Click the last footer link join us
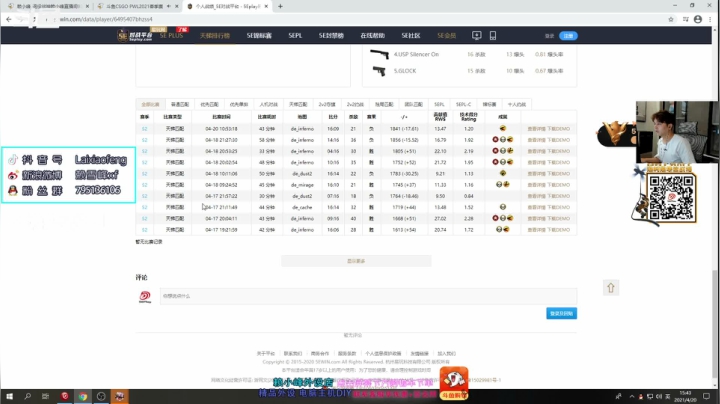 coord(446,354)
